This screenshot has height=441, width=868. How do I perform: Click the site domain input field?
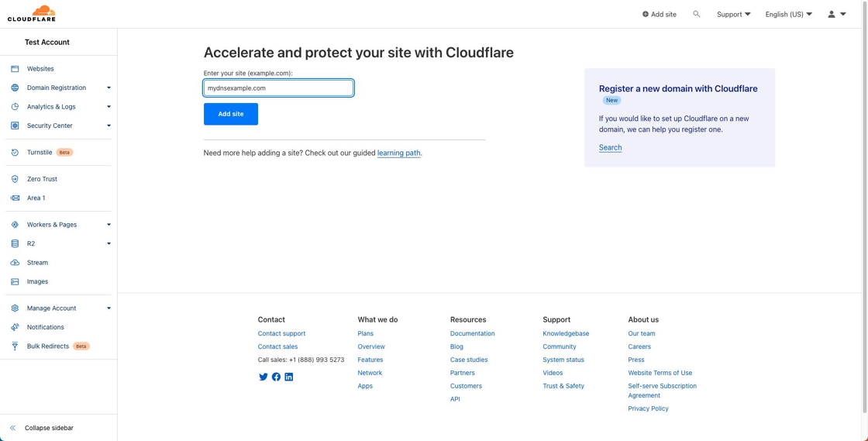(x=278, y=88)
